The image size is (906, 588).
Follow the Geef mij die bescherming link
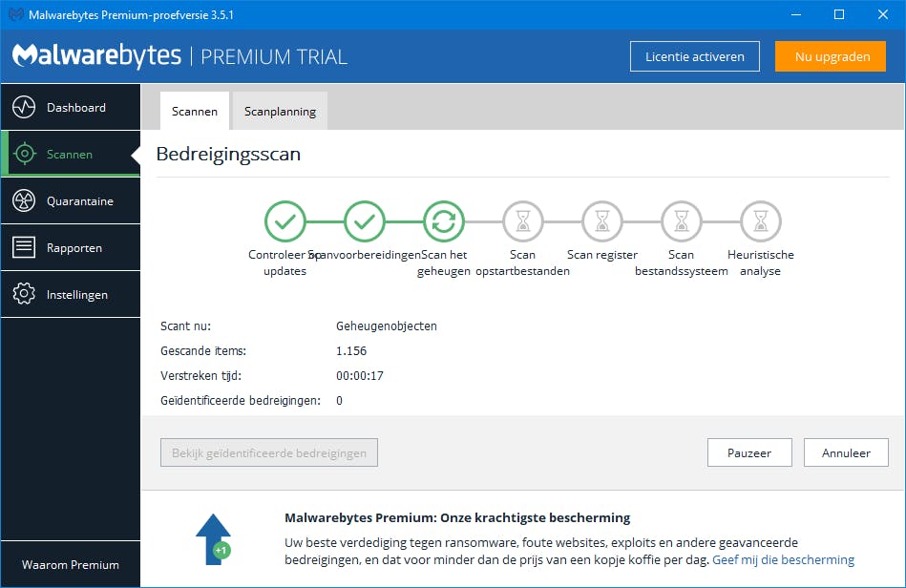click(783, 559)
